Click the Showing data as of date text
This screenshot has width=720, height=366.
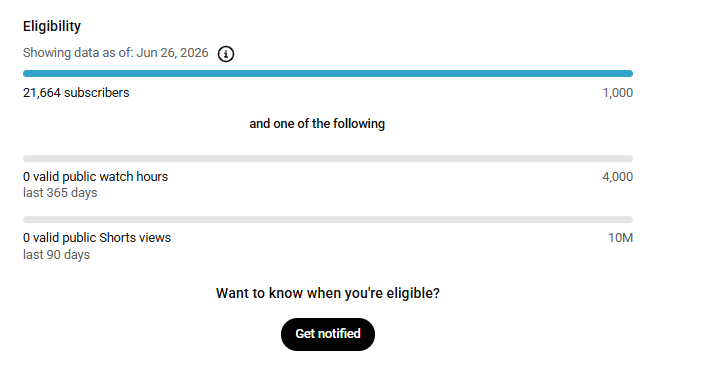click(x=116, y=53)
